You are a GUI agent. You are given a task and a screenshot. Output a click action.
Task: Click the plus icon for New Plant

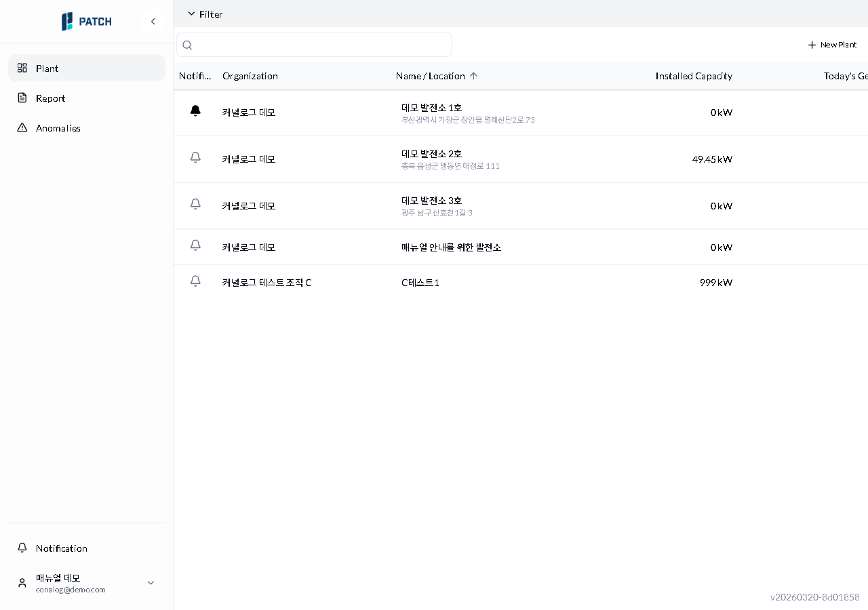[812, 45]
